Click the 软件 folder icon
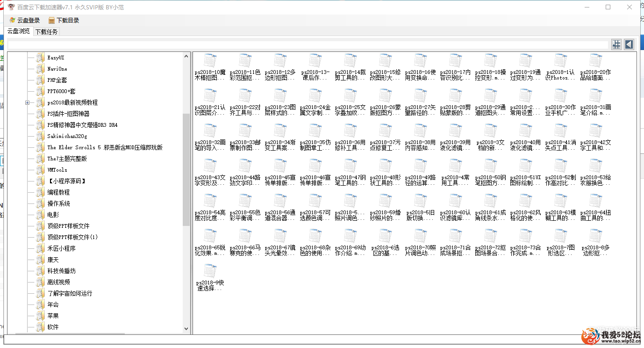This screenshot has height=348, width=644. click(41, 327)
